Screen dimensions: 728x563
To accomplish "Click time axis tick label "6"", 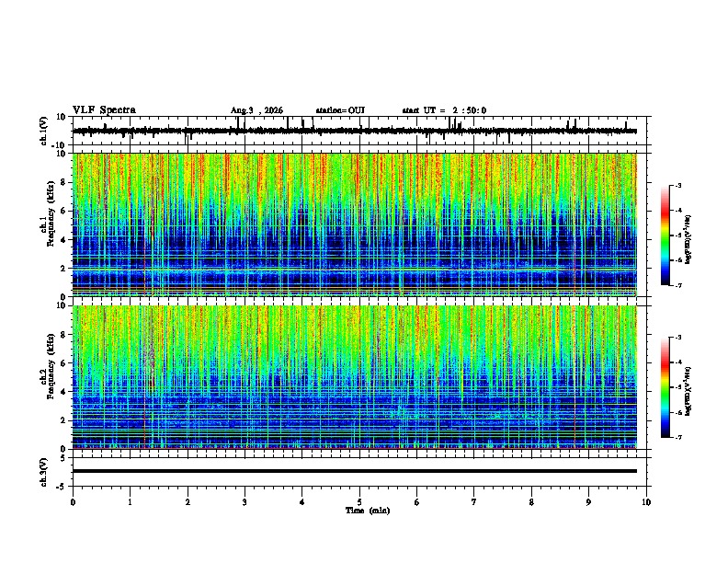I will [416, 502].
